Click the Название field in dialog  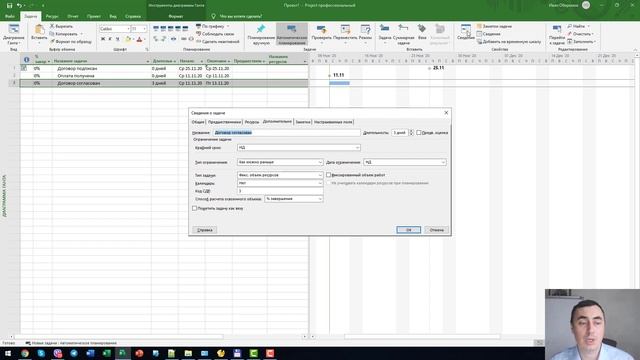(287, 133)
